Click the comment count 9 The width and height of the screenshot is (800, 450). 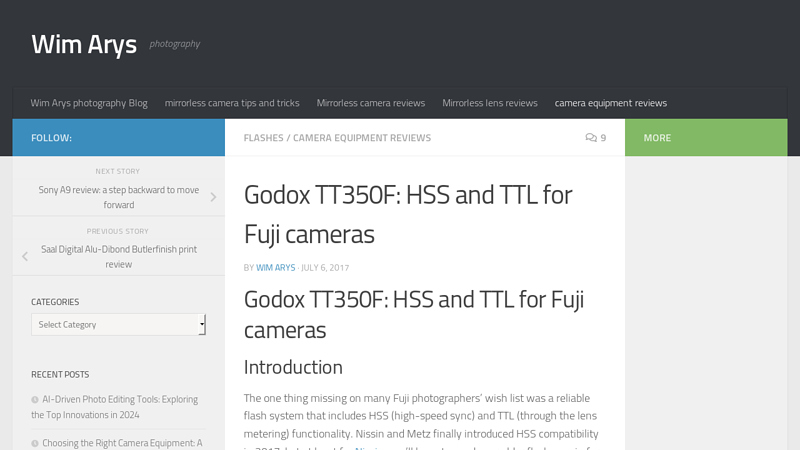coord(603,138)
